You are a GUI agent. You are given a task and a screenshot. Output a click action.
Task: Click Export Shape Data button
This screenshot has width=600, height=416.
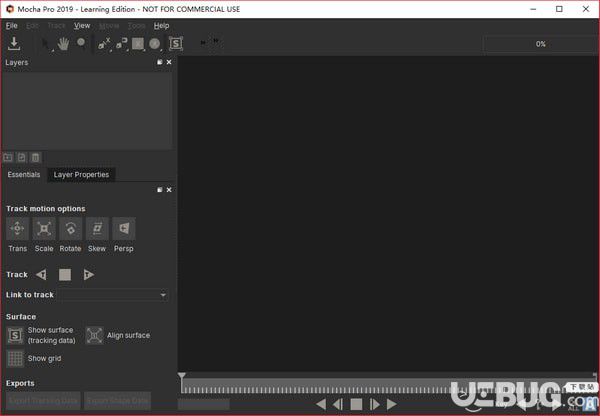click(117, 401)
